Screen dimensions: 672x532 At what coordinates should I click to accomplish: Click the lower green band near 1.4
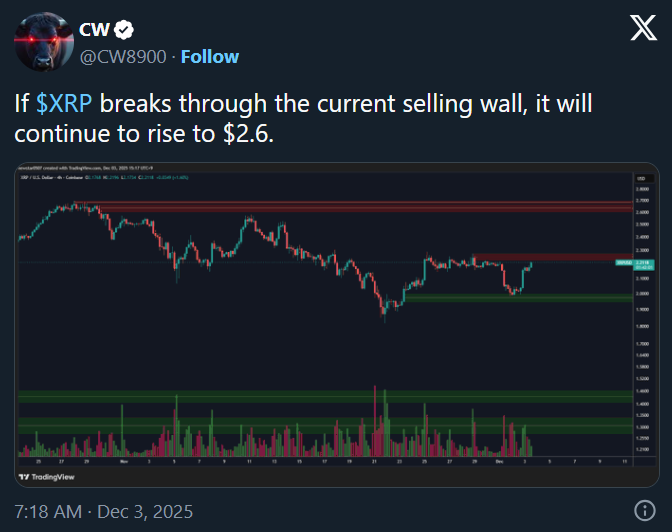320,397
